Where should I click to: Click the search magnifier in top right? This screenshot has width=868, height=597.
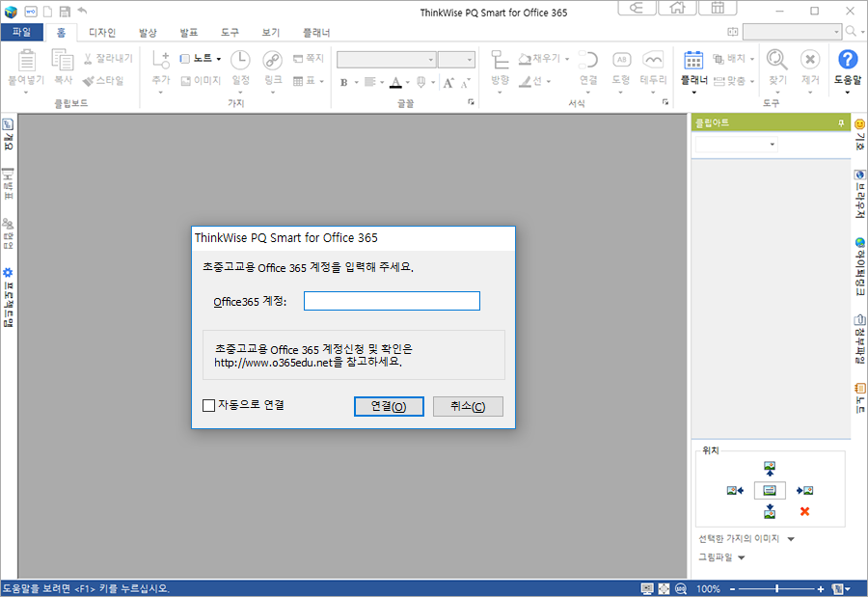[x=851, y=32]
